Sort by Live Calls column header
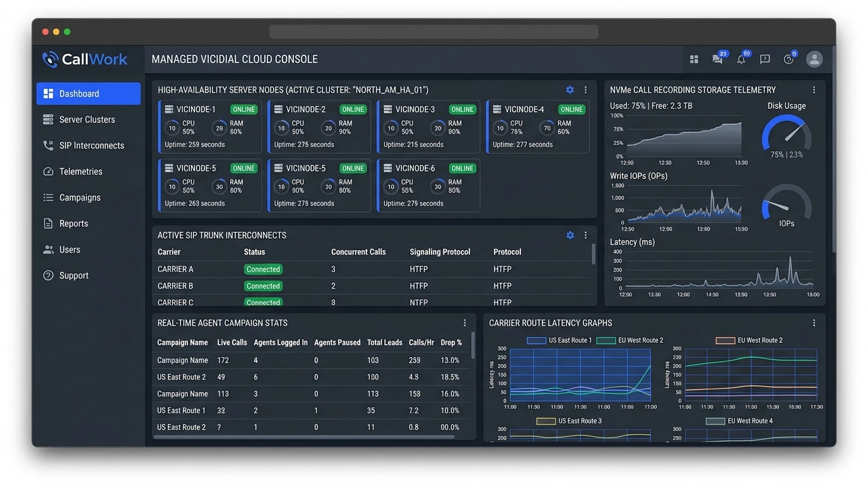The width and height of the screenshot is (868, 484). coord(232,343)
